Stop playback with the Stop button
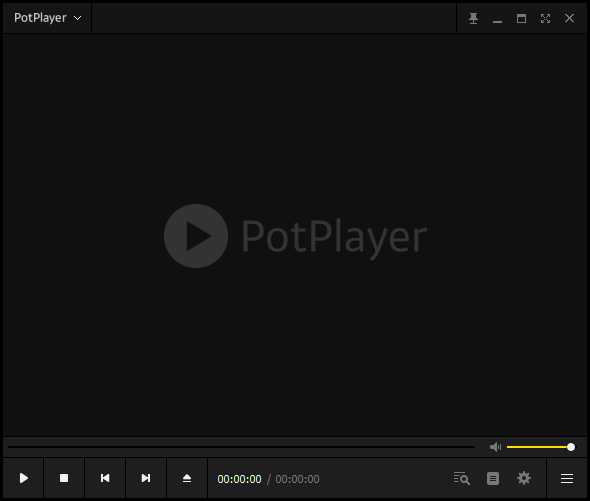 click(64, 478)
